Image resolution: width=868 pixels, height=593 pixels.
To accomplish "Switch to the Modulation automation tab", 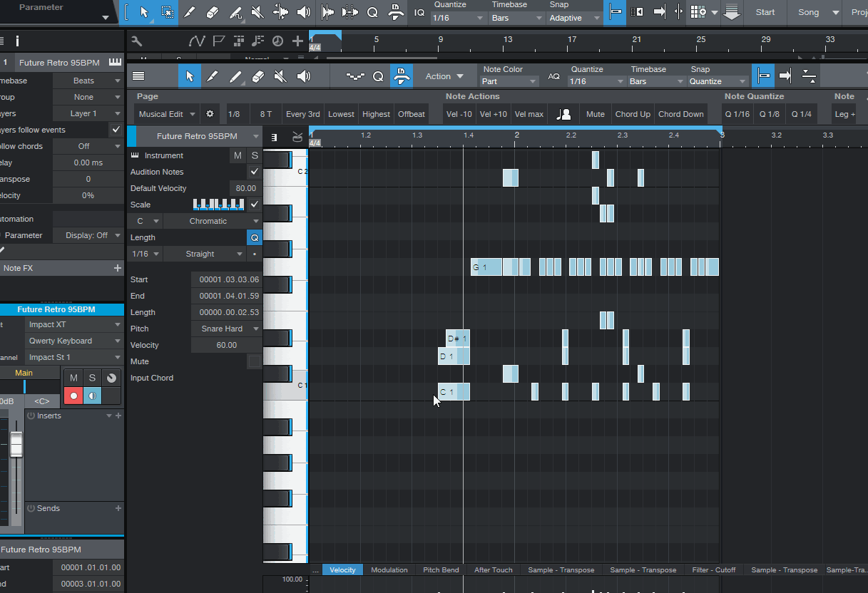I will point(389,570).
